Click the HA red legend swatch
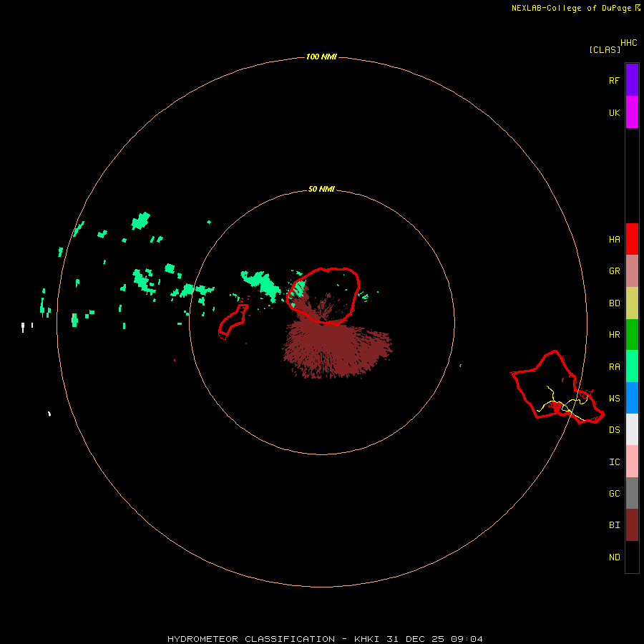The image size is (644, 644). (x=632, y=239)
